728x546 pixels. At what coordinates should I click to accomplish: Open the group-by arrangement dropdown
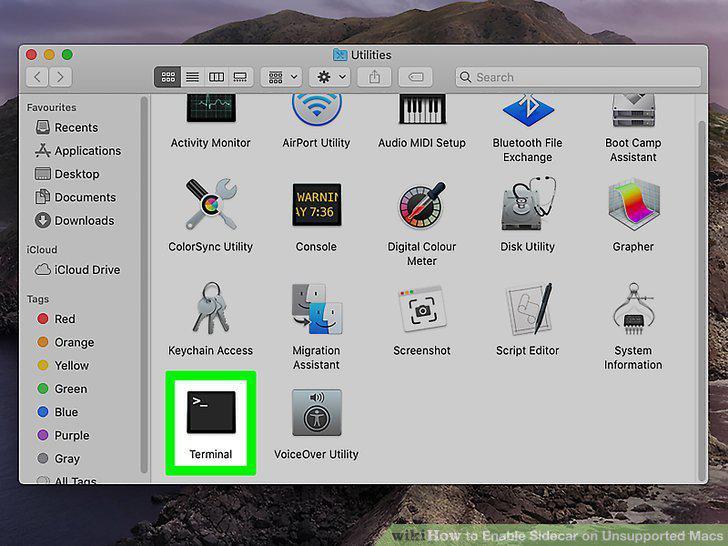coord(282,77)
